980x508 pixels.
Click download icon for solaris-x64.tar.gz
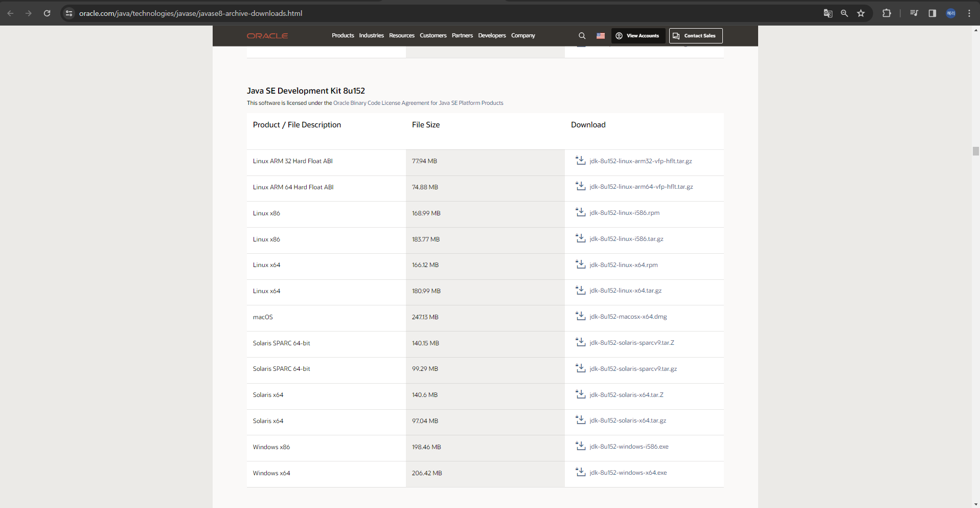point(581,419)
